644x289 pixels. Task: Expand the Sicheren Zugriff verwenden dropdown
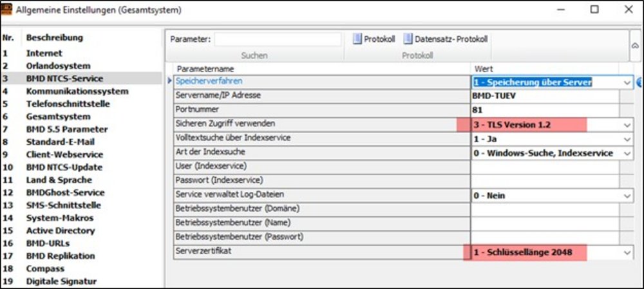(x=627, y=125)
